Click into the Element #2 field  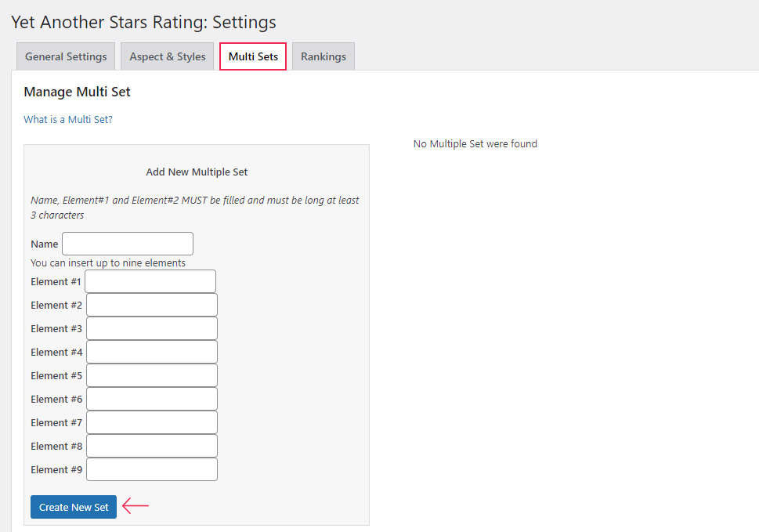152,305
